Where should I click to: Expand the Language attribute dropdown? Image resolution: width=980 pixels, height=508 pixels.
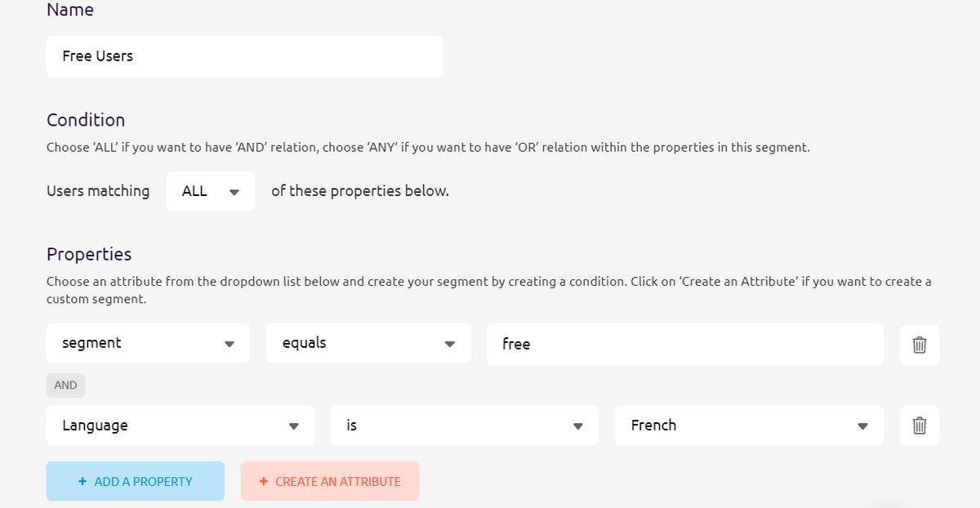[x=180, y=426]
